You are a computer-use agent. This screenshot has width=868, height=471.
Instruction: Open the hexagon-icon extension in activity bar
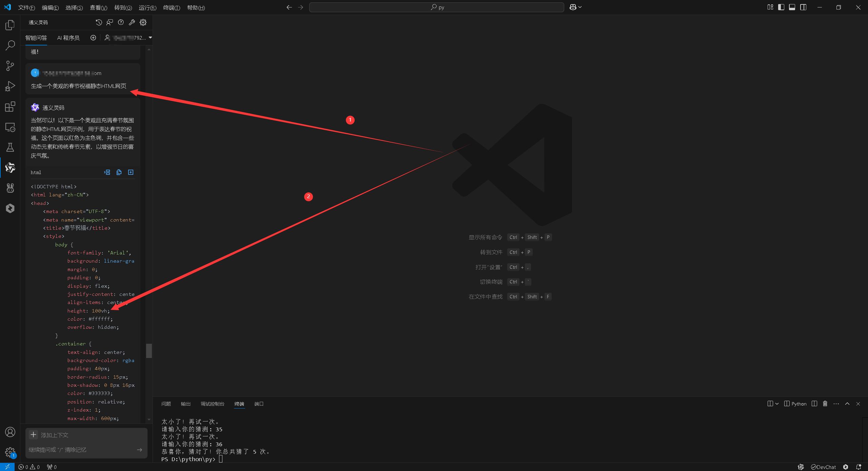tap(10, 208)
